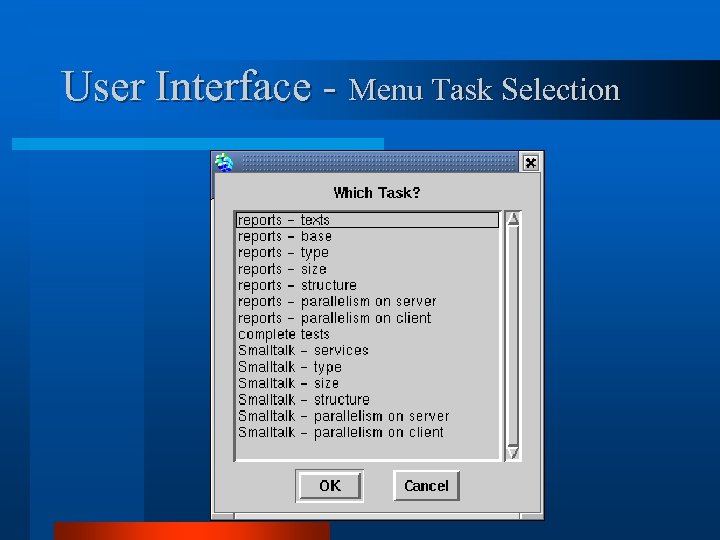This screenshot has width=720, height=540.
Task: Pick the 'complete tests' entry
Action: [367, 334]
